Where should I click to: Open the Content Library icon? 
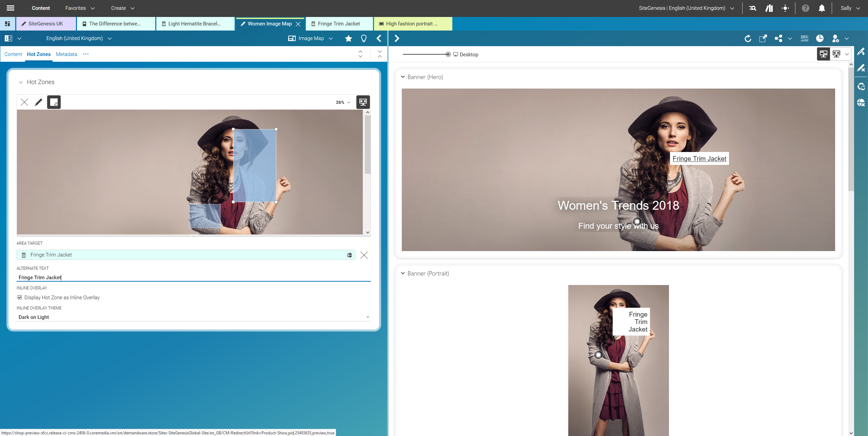pyautogui.click(x=769, y=8)
